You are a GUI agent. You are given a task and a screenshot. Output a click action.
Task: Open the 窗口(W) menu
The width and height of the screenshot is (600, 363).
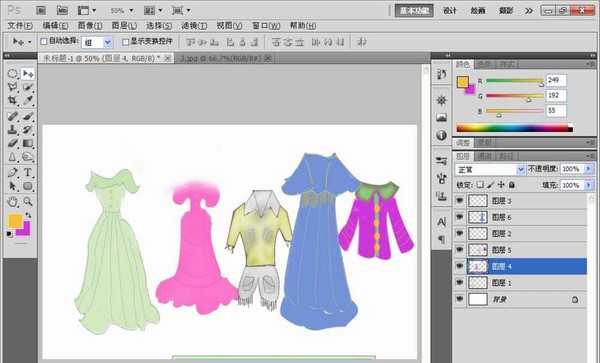coord(266,26)
